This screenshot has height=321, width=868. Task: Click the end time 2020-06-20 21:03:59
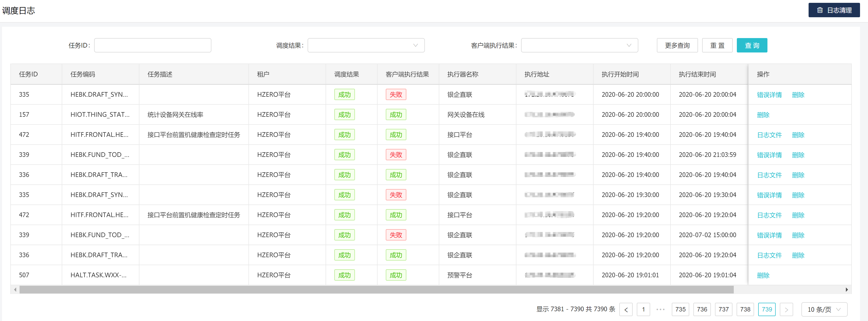pos(707,155)
